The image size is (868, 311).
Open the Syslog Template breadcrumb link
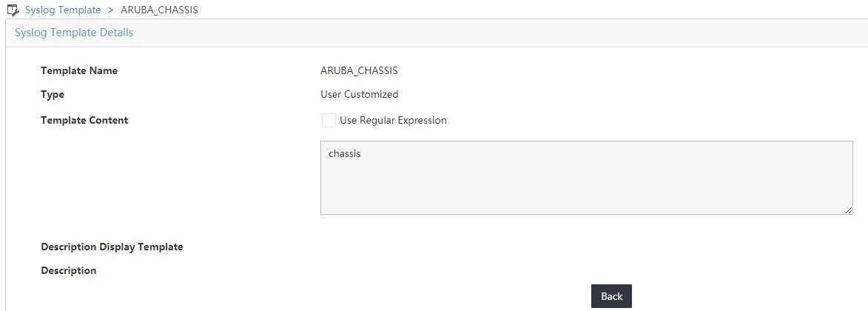tap(63, 10)
